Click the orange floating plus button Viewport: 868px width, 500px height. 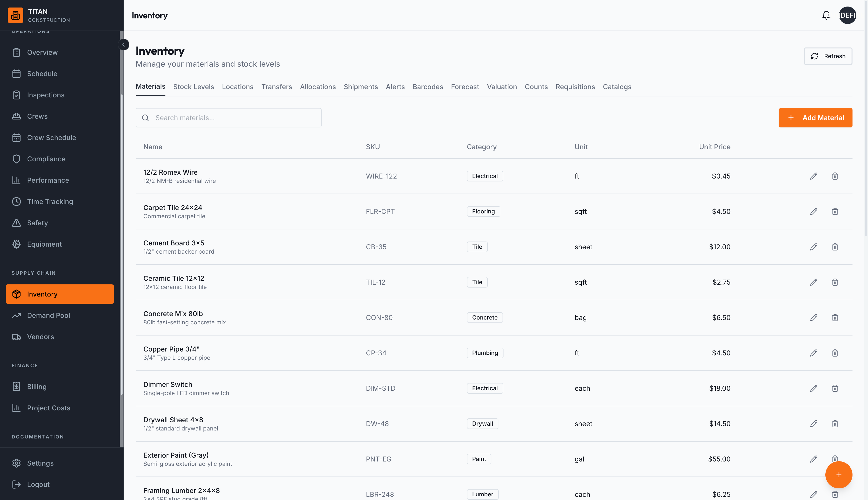coord(839,475)
